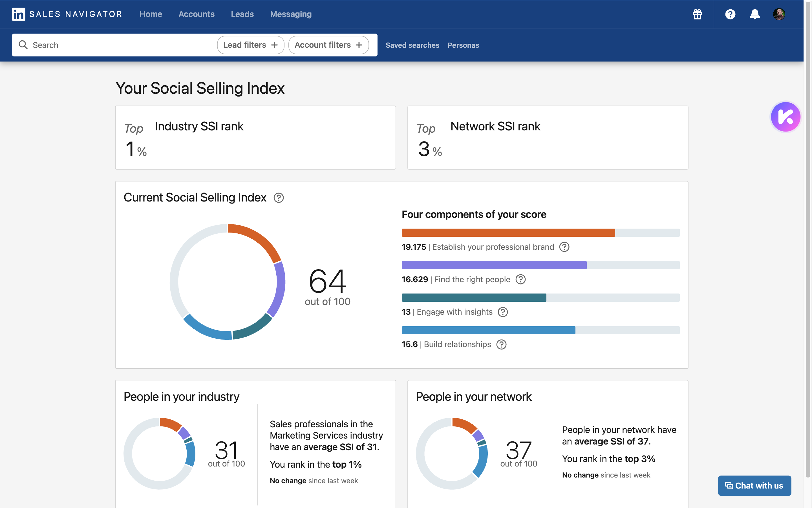
Task: Click the 15.6 score value
Action: 409,344
